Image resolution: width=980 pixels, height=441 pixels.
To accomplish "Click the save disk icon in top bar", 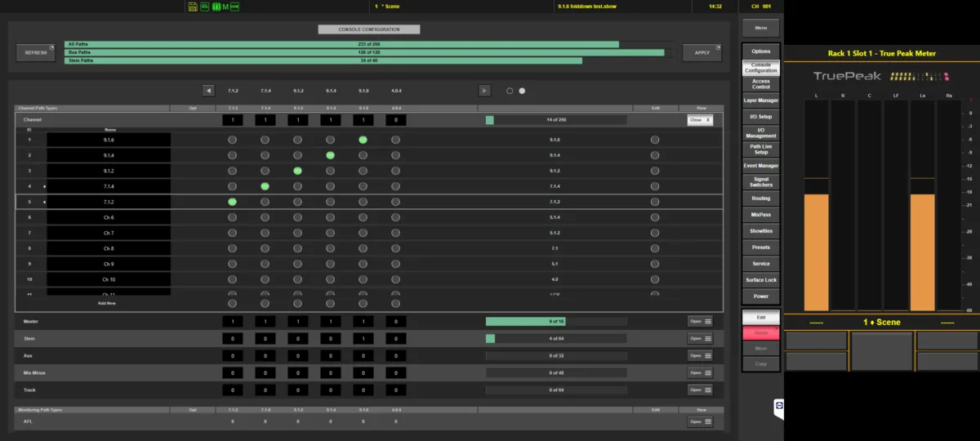I will click(x=193, y=7).
